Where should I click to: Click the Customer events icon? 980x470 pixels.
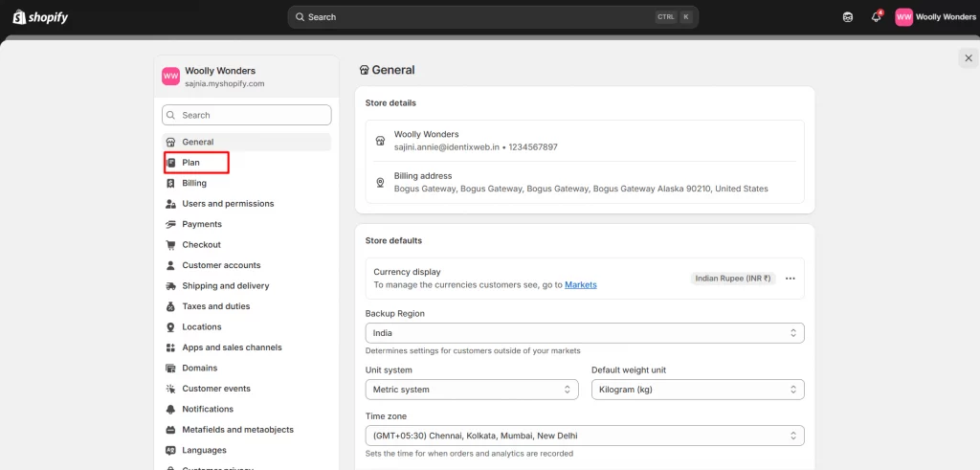click(x=170, y=389)
